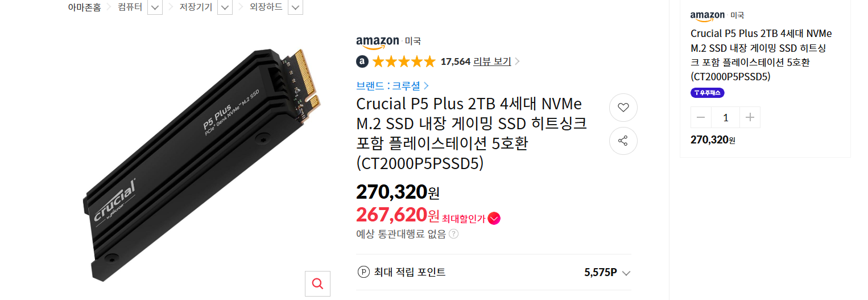This screenshot has height=300, width=868.
Task: Click the Amazon 'a' badge icon
Action: click(x=362, y=61)
